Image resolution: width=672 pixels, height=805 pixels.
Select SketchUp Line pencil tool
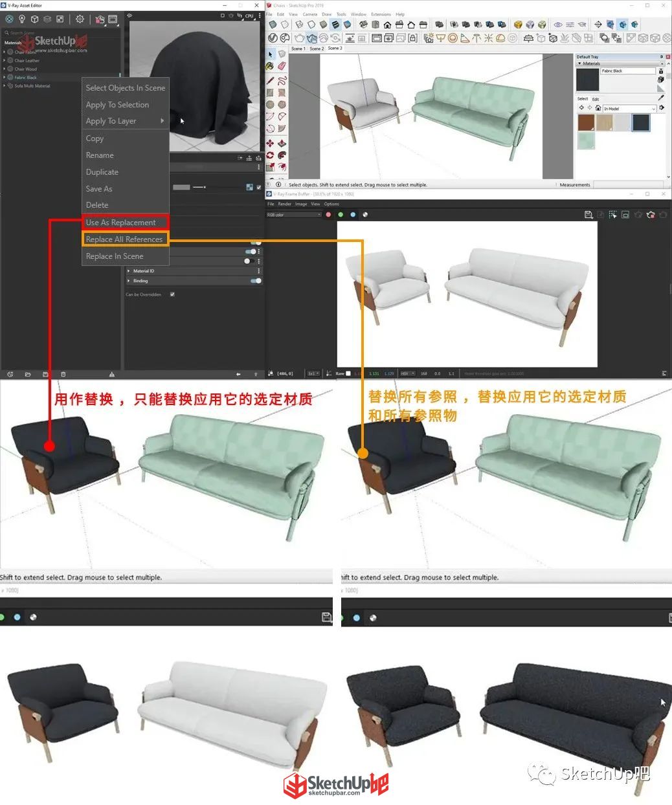click(x=270, y=81)
